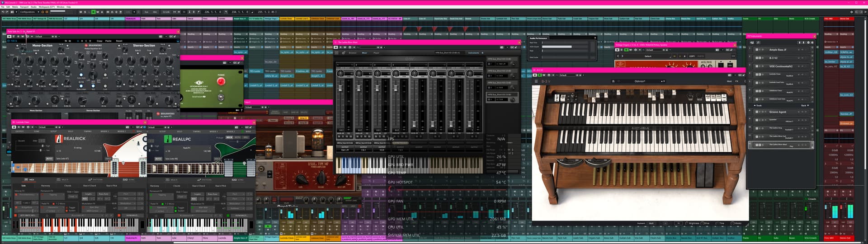This screenshot has height=244, width=868.
Task: Click the Find Instruments magnifier in VST Instruments
Action: pyautogui.click(x=758, y=42)
